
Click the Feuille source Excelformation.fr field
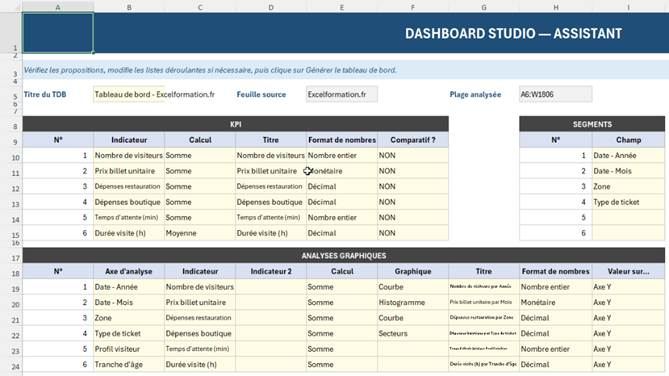(342, 94)
